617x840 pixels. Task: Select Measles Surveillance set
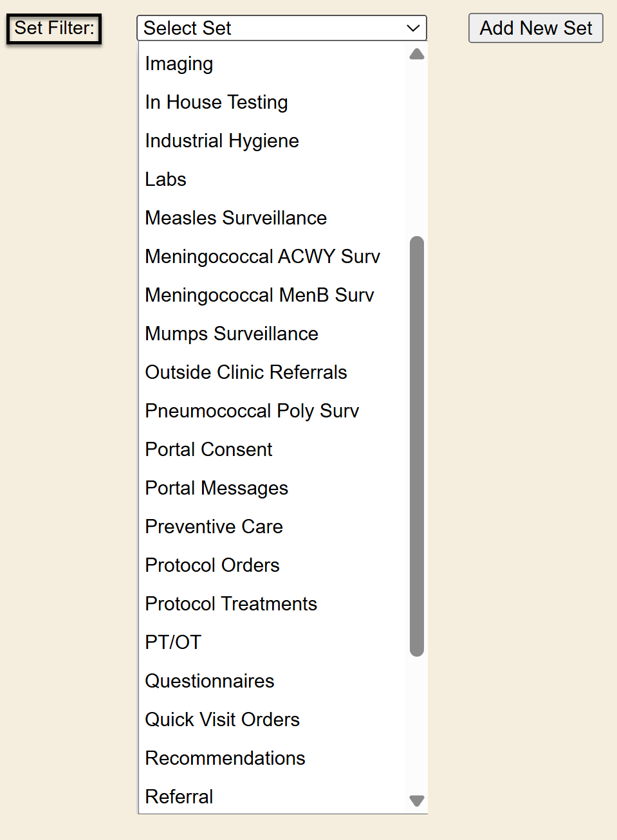[x=236, y=218]
